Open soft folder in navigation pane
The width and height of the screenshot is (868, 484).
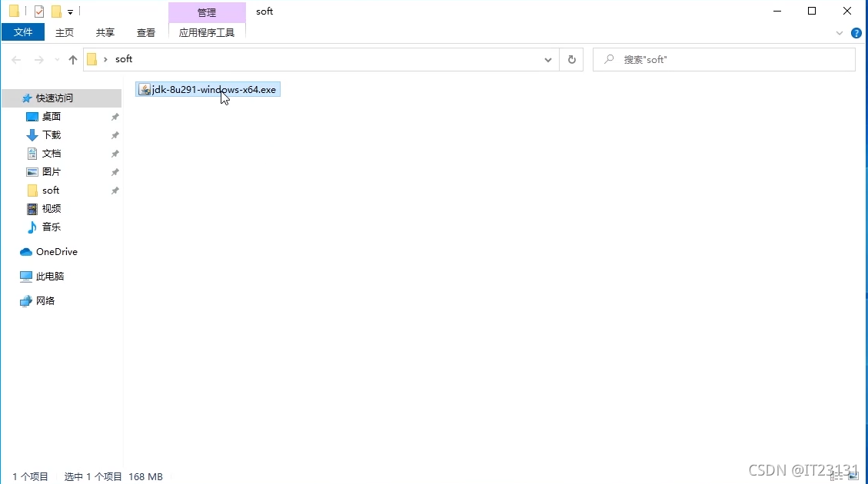(51, 191)
